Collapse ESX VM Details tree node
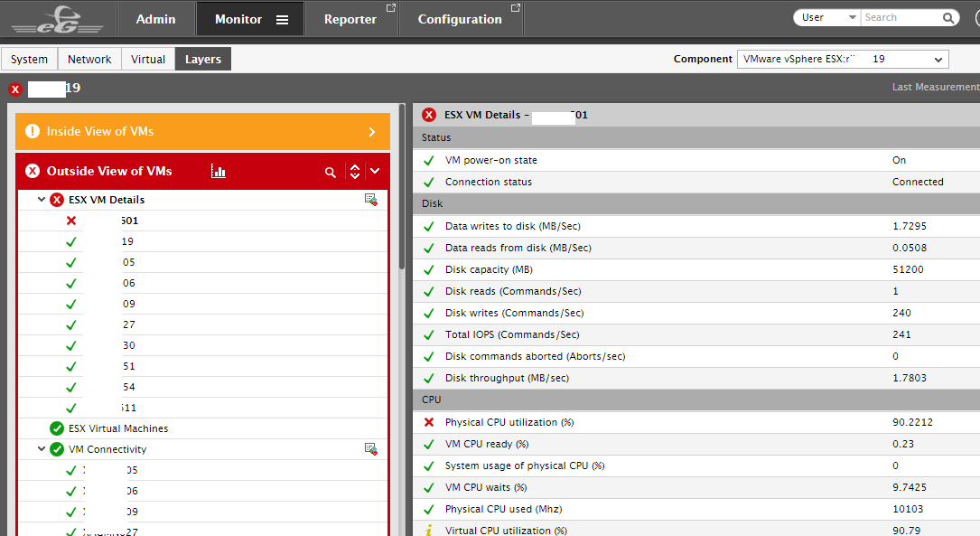980x536 pixels. pyautogui.click(x=42, y=200)
